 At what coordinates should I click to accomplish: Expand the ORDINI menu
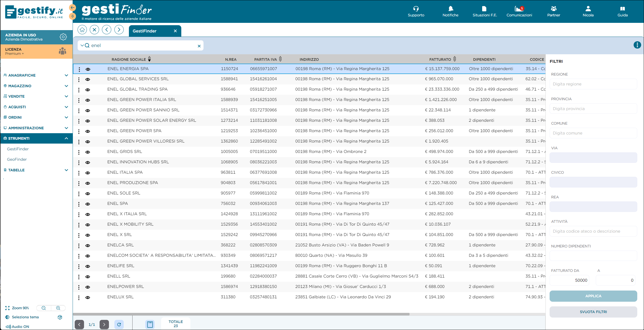pyautogui.click(x=36, y=117)
